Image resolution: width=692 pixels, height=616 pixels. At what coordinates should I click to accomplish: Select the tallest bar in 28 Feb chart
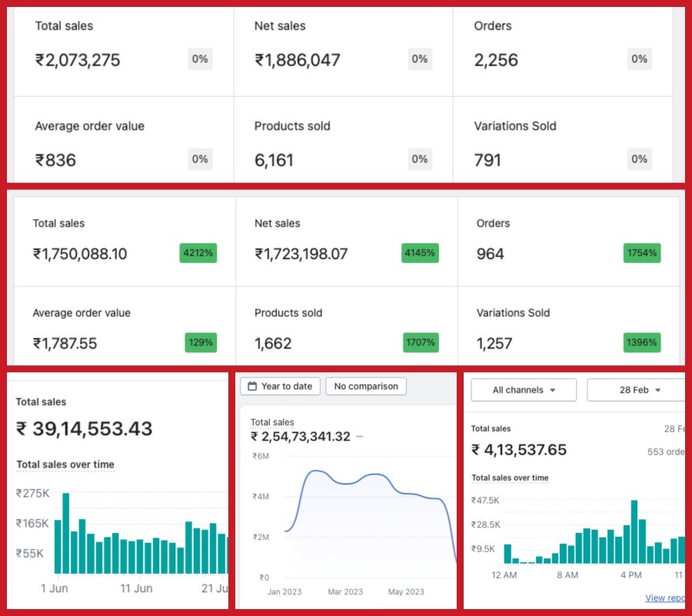pos(634,532)
